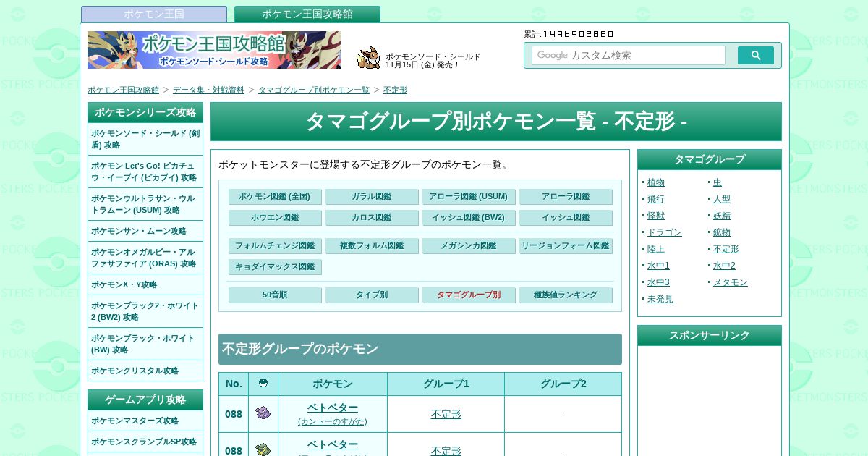Select ホウエン図鑑 button
This screenshot has height=456, width=868.
(x=275, y=217)
